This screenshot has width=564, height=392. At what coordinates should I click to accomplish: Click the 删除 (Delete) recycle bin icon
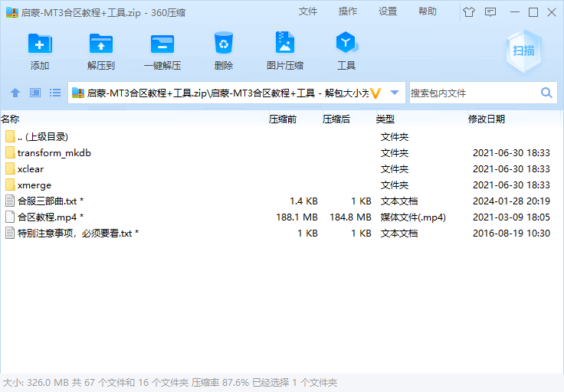click(224, 43)
